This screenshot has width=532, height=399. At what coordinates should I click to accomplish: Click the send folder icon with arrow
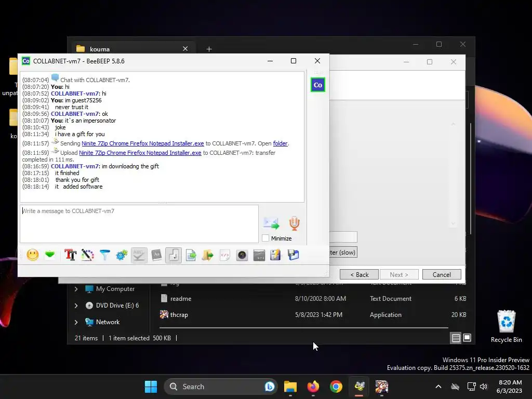coord(208,255)
